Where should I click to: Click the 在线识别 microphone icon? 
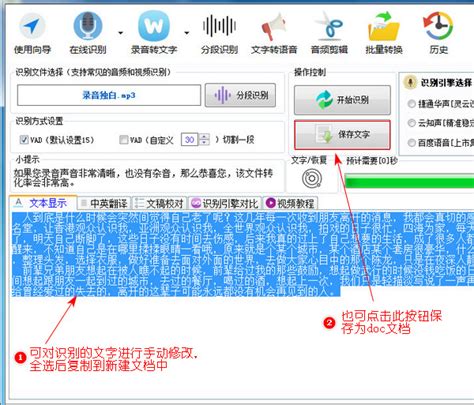pyautogui.click(x=88, y=26)
